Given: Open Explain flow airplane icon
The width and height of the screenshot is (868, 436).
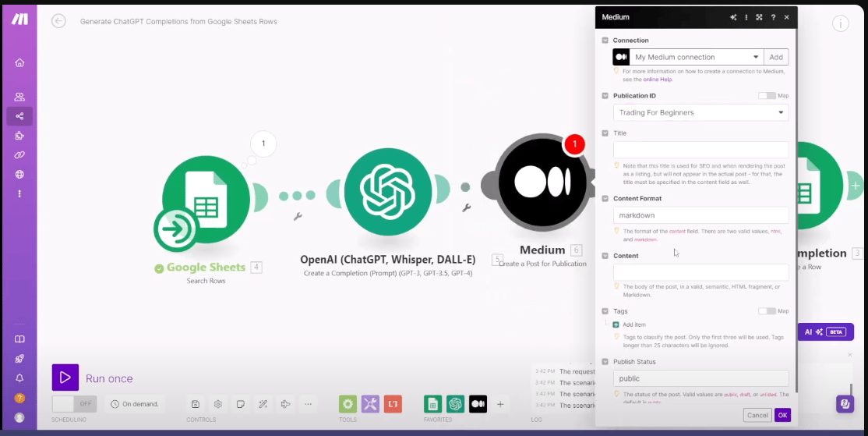Looking at the screenshot, I should click(x=286, y=405).
